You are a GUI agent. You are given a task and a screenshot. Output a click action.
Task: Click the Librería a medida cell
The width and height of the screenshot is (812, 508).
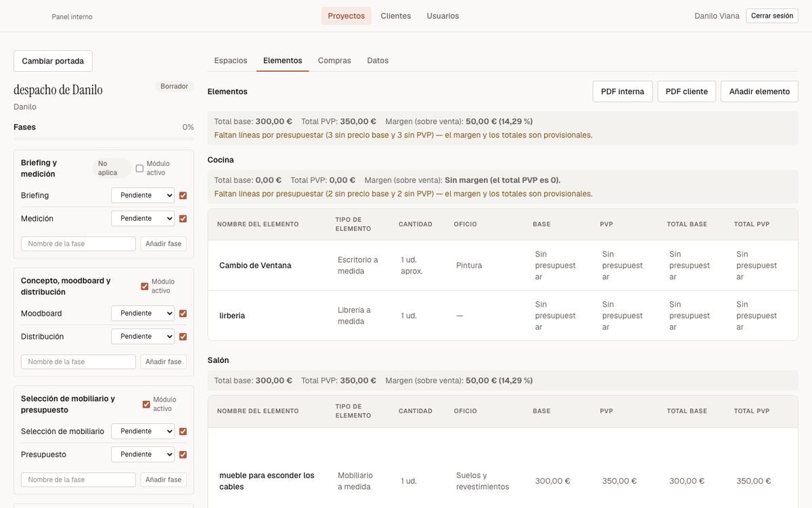[x=355, y=316]
